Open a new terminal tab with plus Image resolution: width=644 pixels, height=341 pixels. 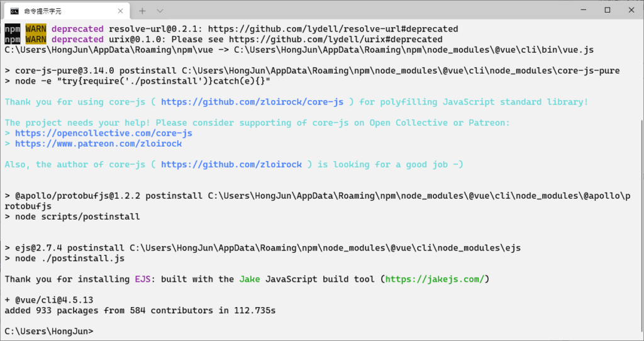pyautogui.click(x=142, y=11)
